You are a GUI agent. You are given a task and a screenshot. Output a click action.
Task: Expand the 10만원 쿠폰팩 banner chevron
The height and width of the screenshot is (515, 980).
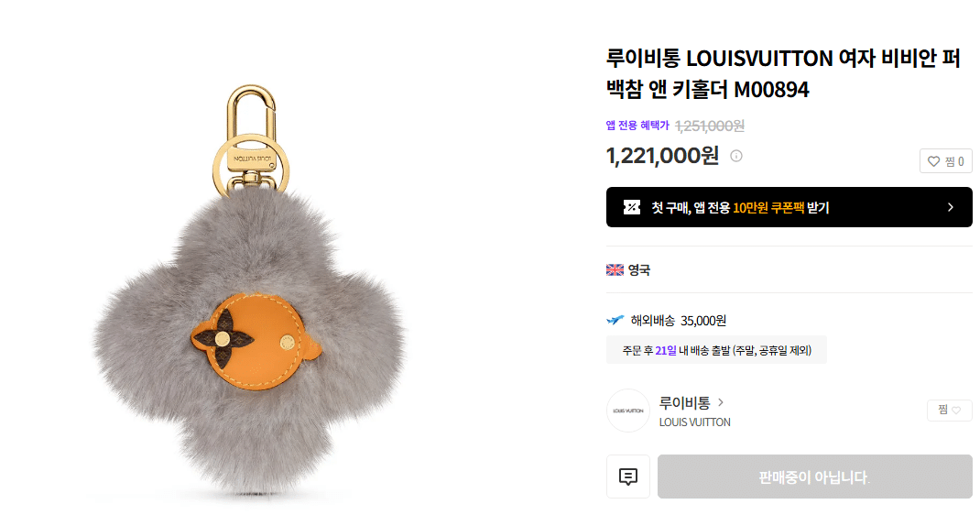pyautogui.click(x=951, y=207)
